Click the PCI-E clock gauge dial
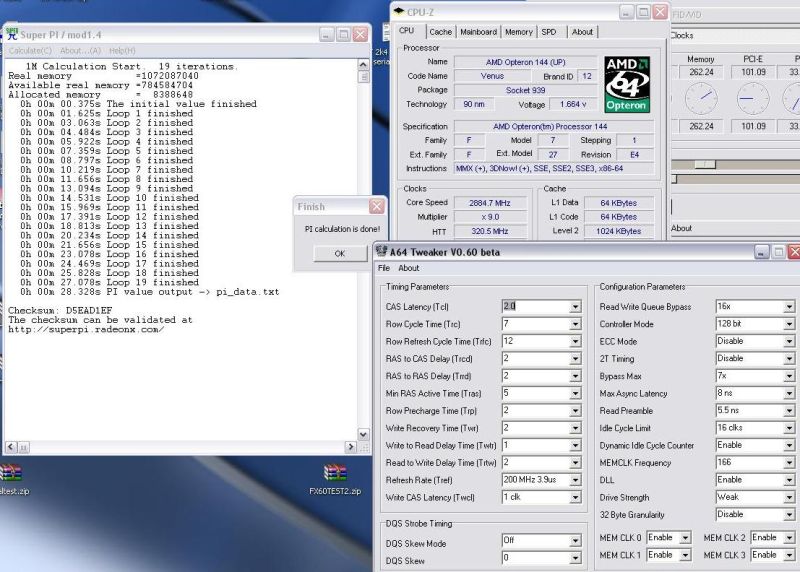 753,98
